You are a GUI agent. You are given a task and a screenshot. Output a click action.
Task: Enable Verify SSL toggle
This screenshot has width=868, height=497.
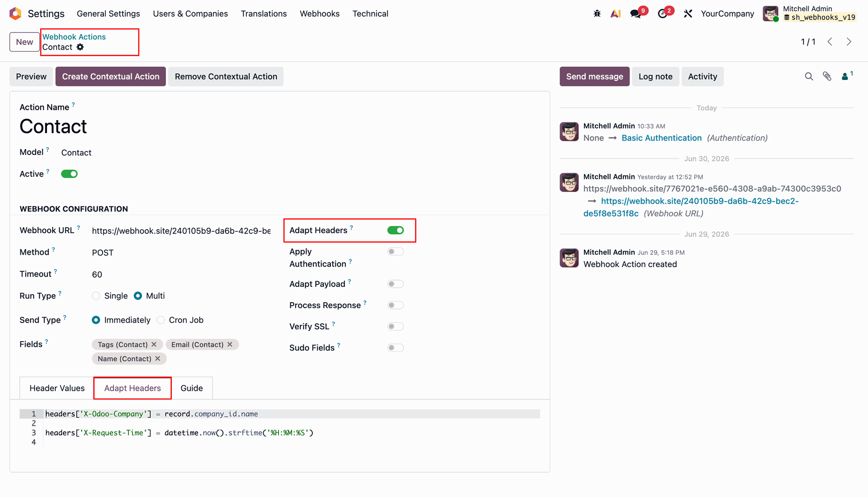[x=396, y=327]
